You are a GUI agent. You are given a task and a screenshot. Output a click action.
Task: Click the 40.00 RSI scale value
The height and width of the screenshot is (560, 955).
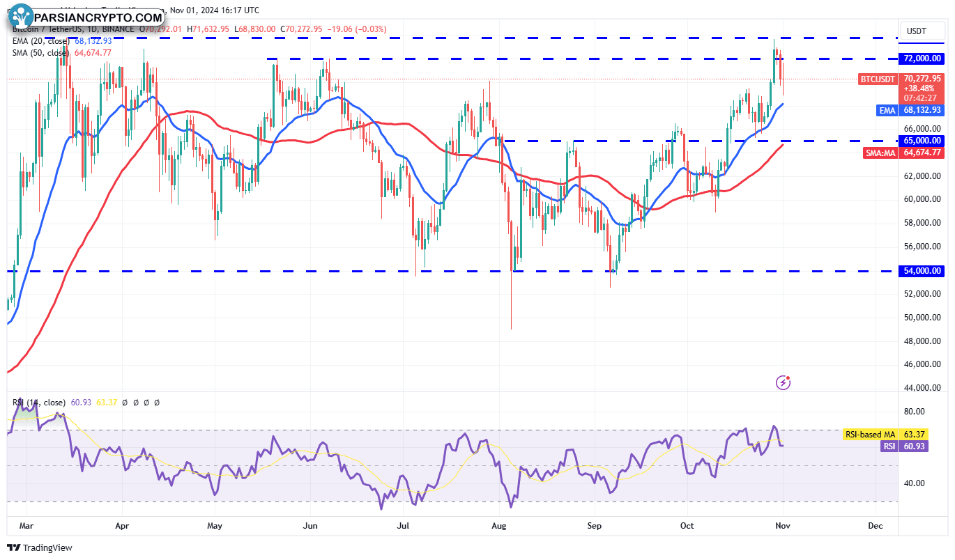915,483
